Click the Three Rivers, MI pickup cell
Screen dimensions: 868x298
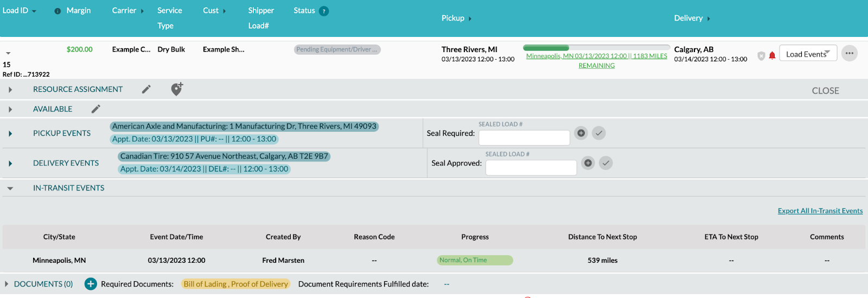click(469, 49)
